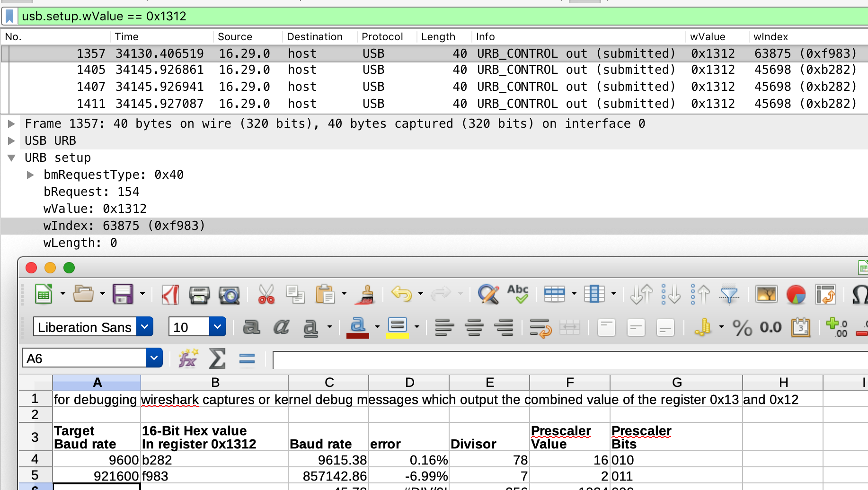Image resolution: width=868 pixels, height=490 pixels.
Task: Sort packets by Protocol column header
Action: [387, 37]
